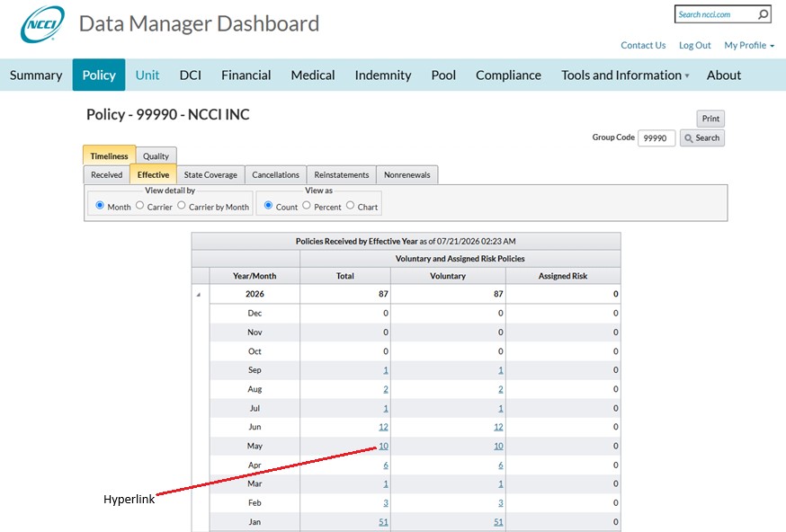Switch to the Quality tab

point(156,156)
